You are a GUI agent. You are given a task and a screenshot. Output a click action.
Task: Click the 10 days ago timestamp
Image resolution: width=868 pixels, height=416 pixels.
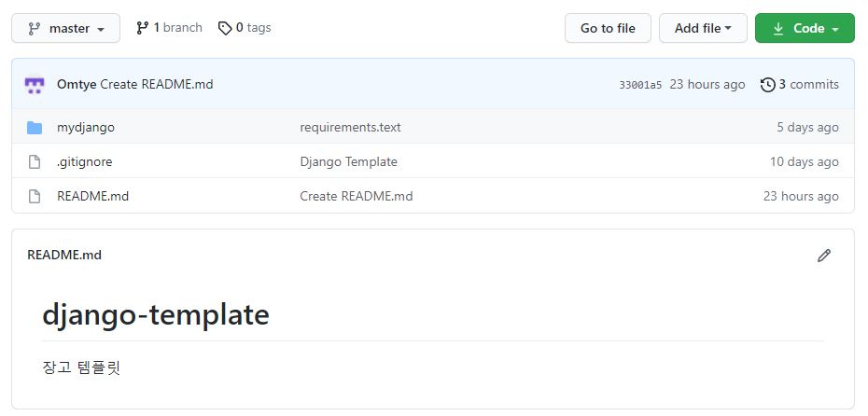click(805, 162)
